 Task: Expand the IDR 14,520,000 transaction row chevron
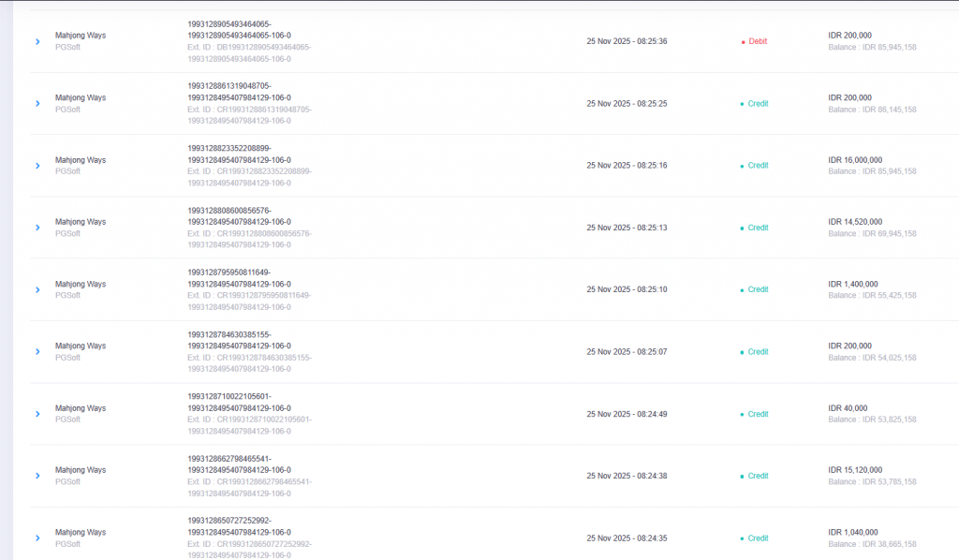click(37, 228)
